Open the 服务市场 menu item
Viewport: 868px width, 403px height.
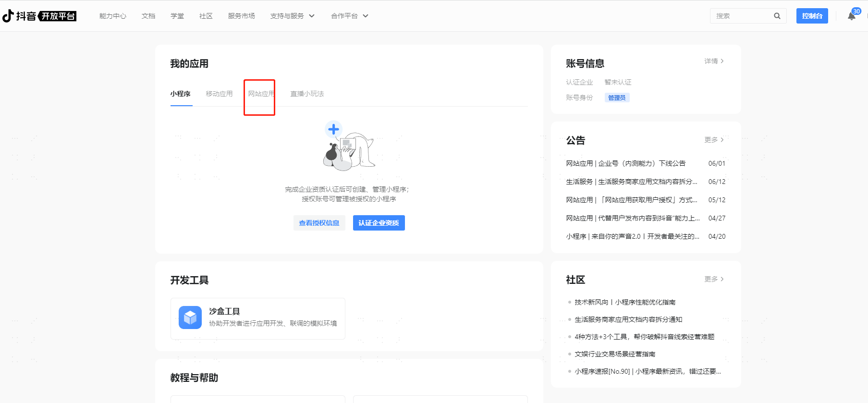[x=242, y=16]
